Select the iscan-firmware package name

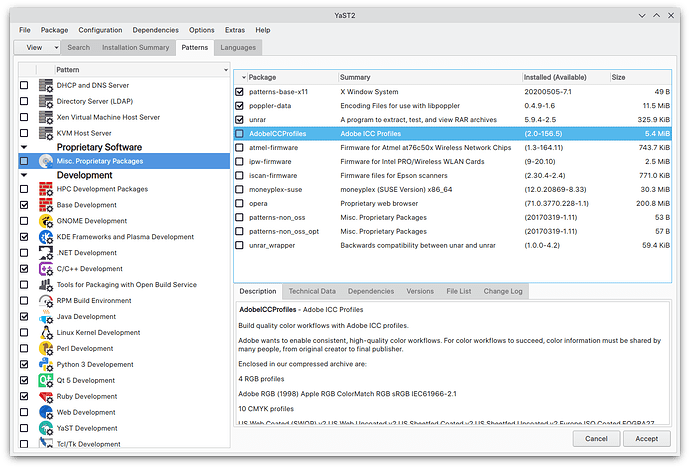point(273,176)
